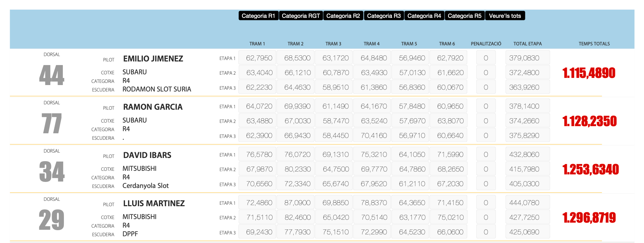Click the Veure'ls tots button
Screen dimensions: 644x243
pyautogui.click(x=505, y=16)
